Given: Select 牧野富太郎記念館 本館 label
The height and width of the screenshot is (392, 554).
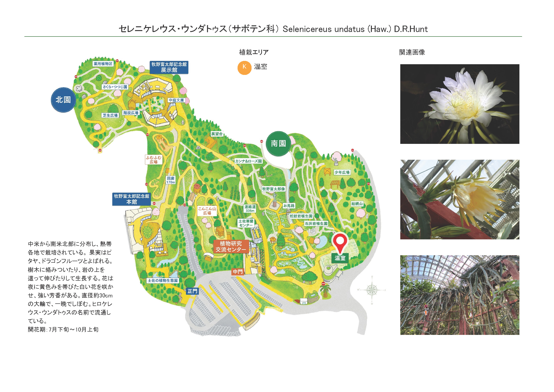Looking at the screenshot, I should [x=131, y=199].
